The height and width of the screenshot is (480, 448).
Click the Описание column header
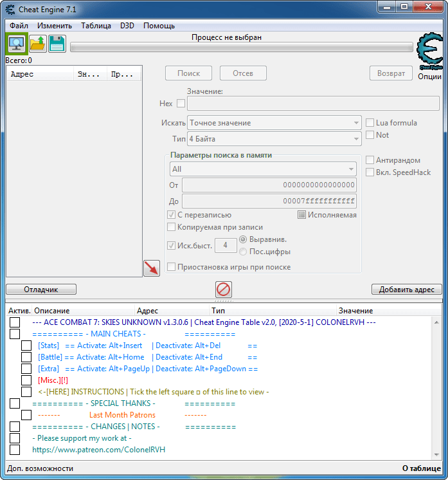(84, 311)
